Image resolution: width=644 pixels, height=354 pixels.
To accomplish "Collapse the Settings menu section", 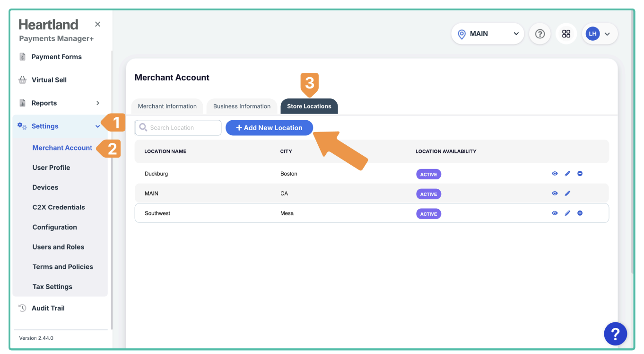I will click(x=97, y=126).
